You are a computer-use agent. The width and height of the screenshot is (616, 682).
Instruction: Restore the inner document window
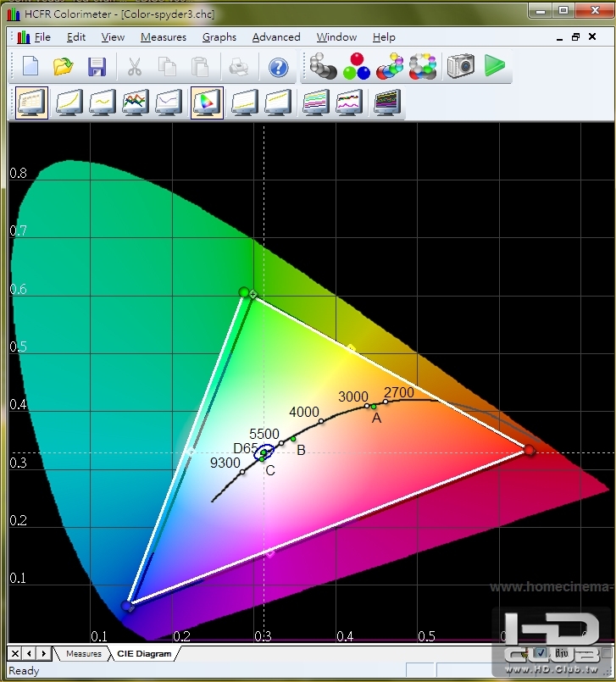(575, 37)
